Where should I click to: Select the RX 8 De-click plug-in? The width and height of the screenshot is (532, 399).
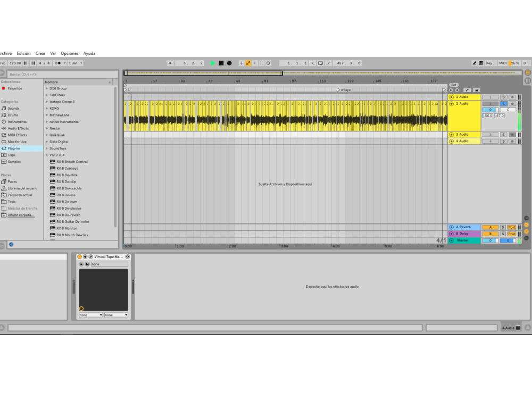(x=67, y=175)
